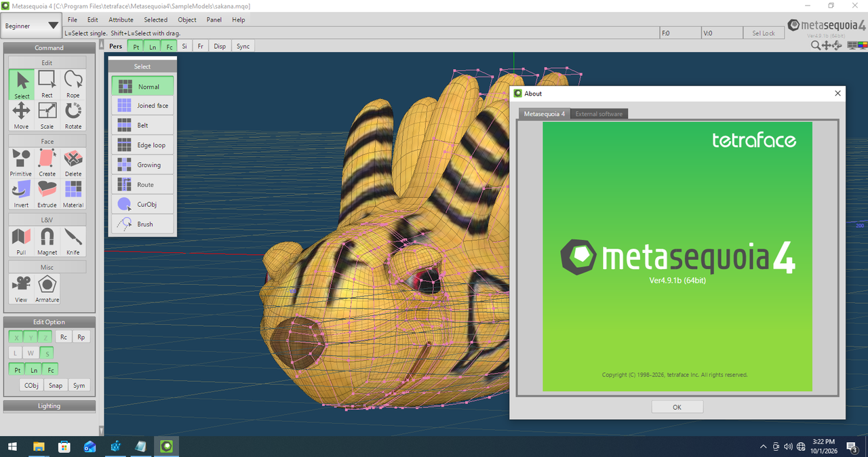This screenshot has width=868, height=457.
Task: Toggle the Sym symmetry option
Action: (79, 385)
